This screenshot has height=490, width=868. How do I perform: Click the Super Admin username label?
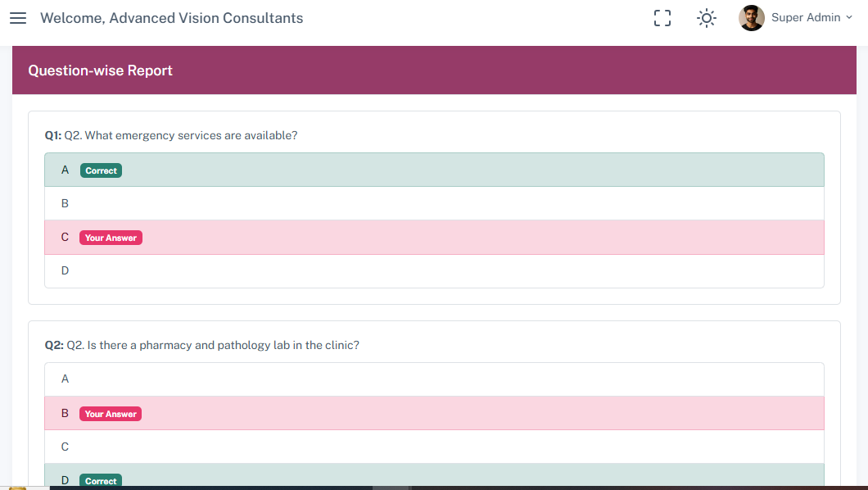tap(806, 18)
